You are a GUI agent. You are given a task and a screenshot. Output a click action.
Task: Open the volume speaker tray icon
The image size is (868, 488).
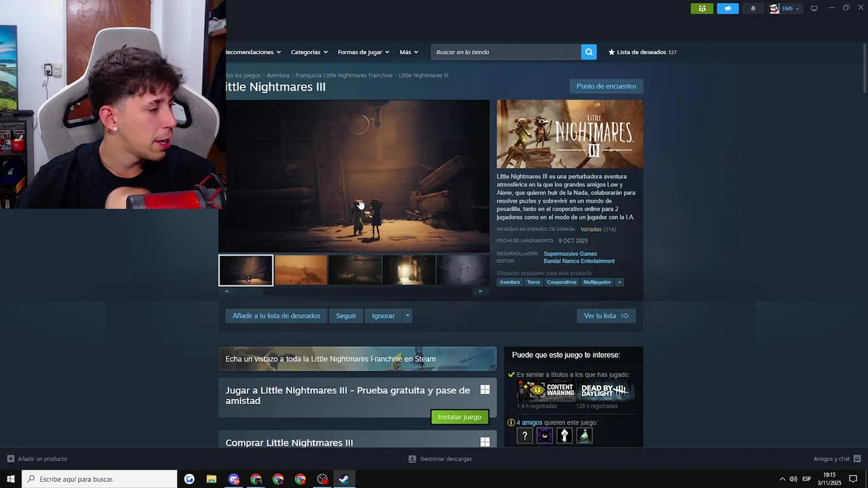point(793,479)
